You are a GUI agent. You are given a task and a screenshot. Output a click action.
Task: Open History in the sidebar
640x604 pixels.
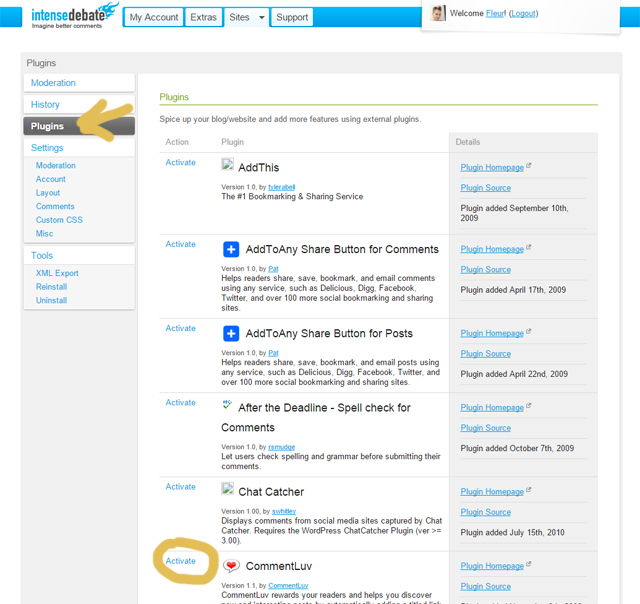click(x=79, y=104)
